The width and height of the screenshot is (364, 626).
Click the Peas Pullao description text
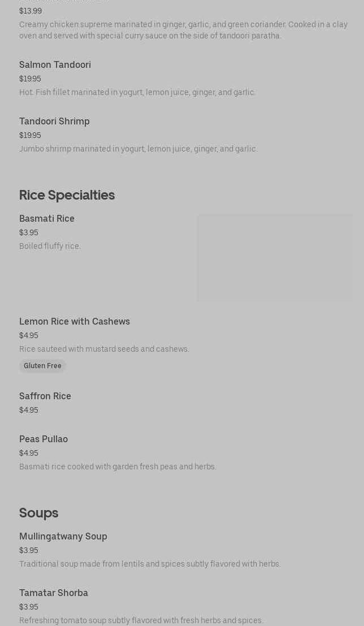[118, 467]
